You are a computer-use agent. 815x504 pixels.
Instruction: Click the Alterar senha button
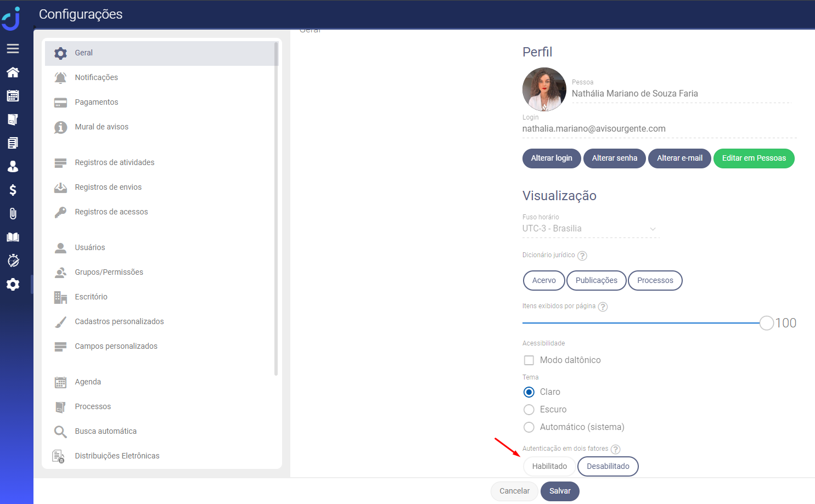[x=614, y=158]
